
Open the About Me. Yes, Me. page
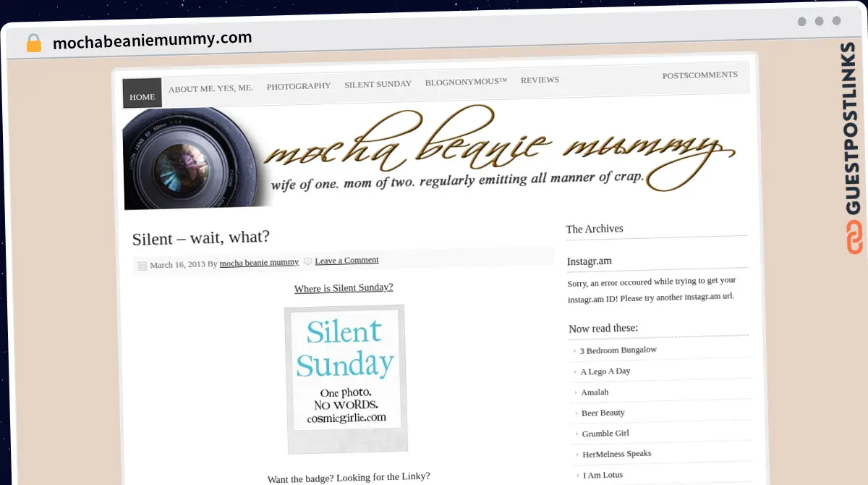pyautogui.click(x=210, y=88)
